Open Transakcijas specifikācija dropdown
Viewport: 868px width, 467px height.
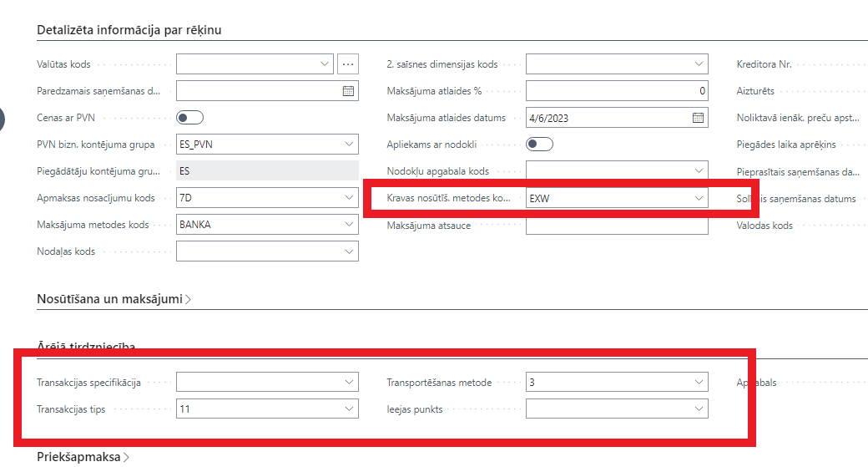349,383
